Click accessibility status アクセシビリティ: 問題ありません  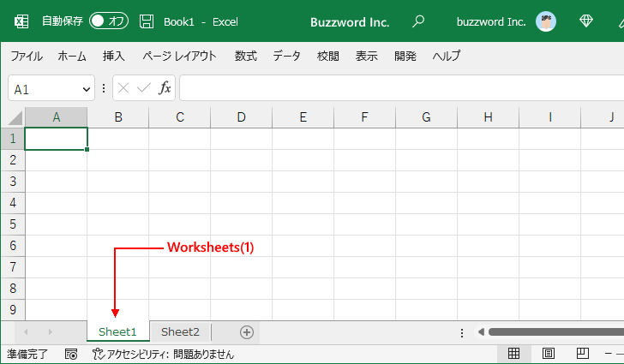pyautogui.click(x=163, y=354)
